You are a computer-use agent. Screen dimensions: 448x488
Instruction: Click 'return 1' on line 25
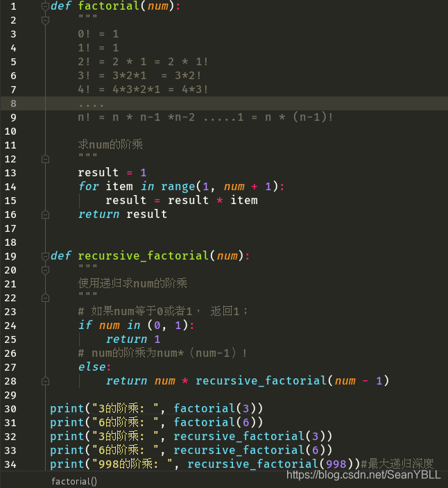click(133, 339)
